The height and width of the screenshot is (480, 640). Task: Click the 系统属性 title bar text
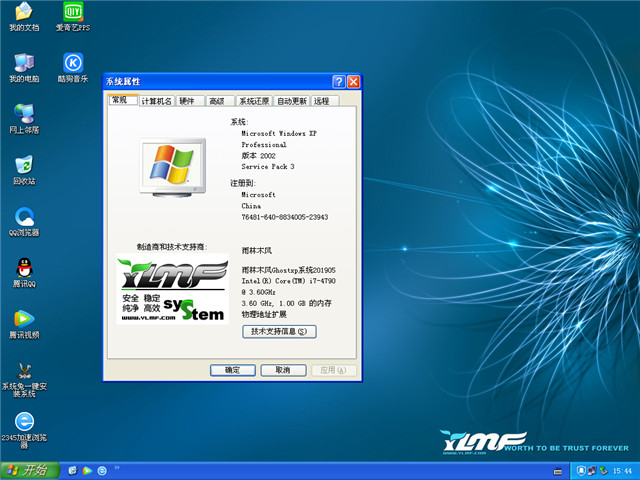pos(123,82)
